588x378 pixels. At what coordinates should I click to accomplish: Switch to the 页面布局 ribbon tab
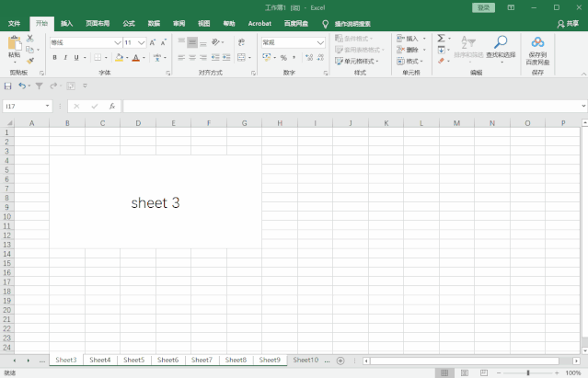[x=98, y=24]
